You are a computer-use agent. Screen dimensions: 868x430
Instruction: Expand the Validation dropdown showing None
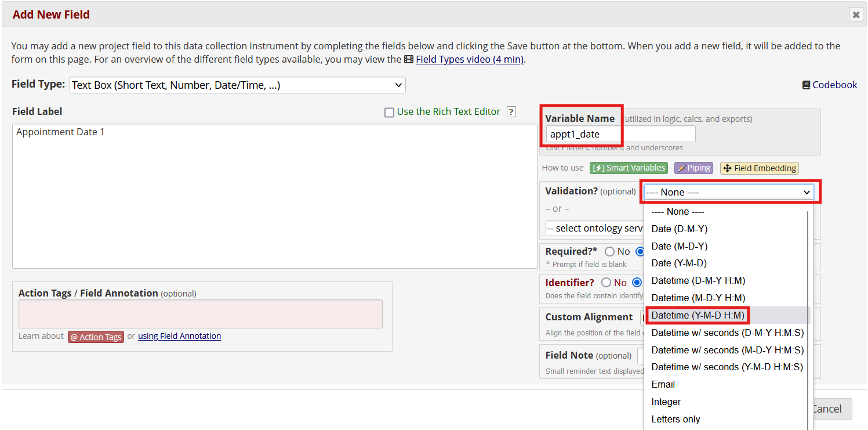[728, 192]
